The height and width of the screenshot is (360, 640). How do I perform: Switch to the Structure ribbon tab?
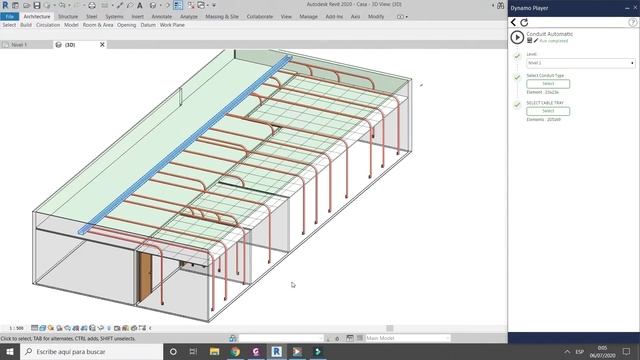tap(68, 17)
